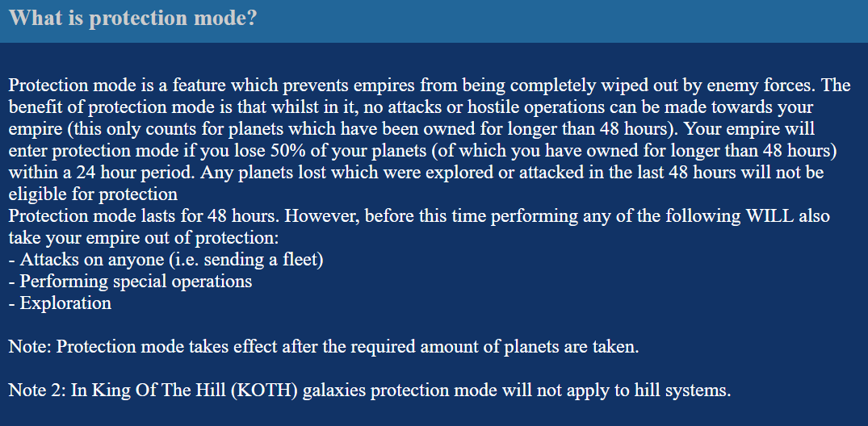Click the line starting 'Protection mode lasts for 48 hours'
This screenshot has width=868, height=426.
419,215
